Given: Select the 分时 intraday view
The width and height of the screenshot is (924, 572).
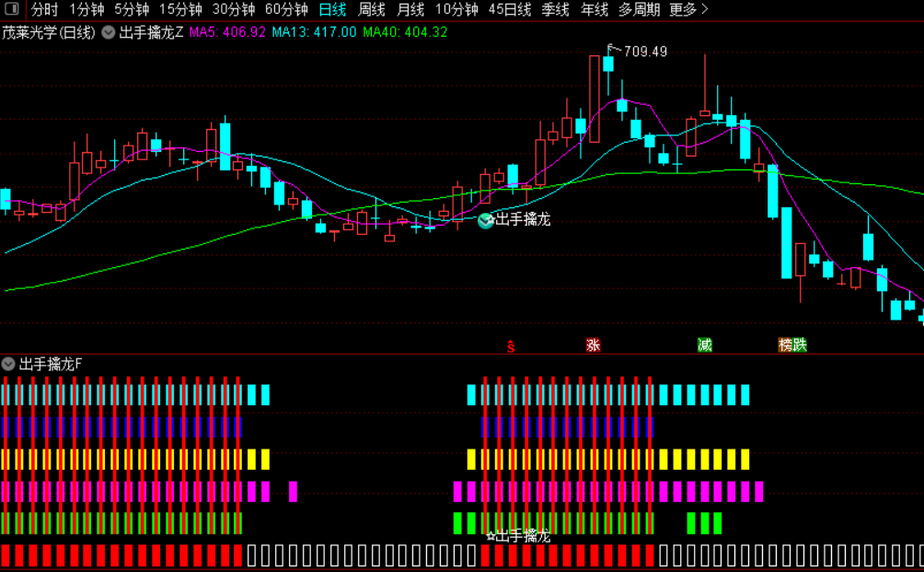Looking at the screenshot, I should (x=45, y=9).
